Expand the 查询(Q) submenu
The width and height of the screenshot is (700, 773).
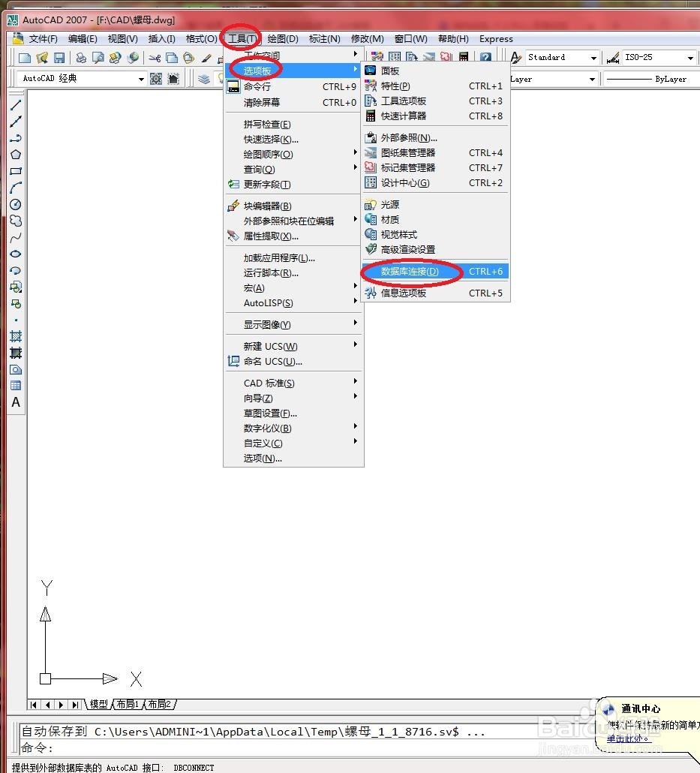point(294,169)
